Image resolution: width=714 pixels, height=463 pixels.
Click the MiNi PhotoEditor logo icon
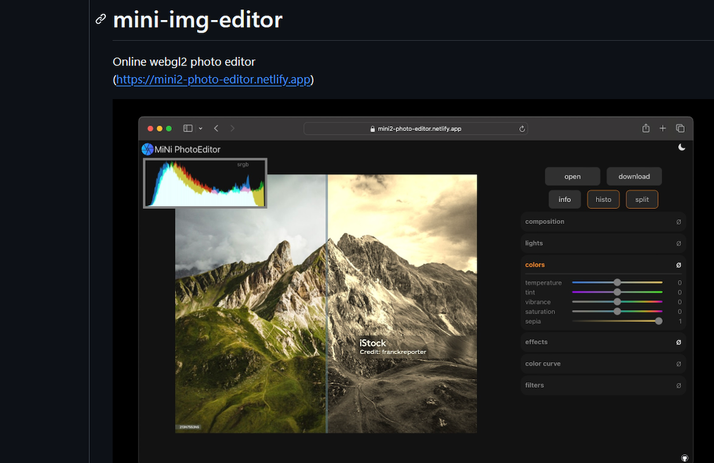coord(147,149)
